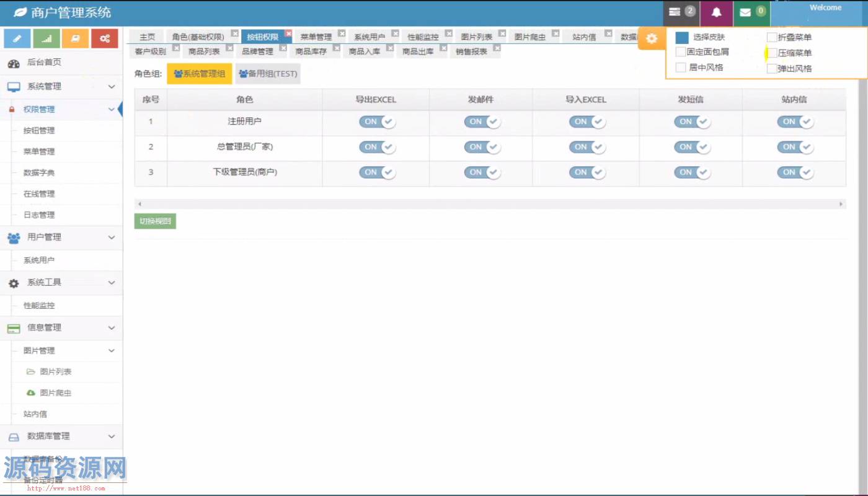Open the blue 选择皮肤 color swatch
Image resolution: width=868 pixels, height=496 pixels.
pos(682,38)
